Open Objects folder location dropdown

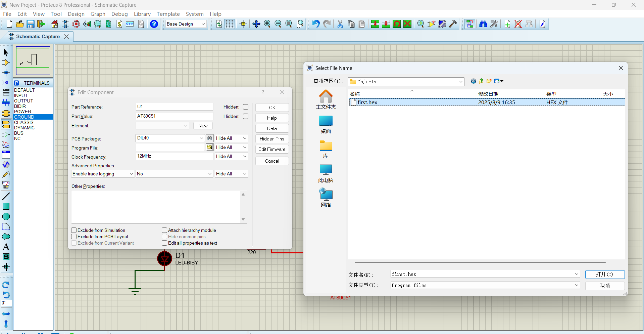406,82
